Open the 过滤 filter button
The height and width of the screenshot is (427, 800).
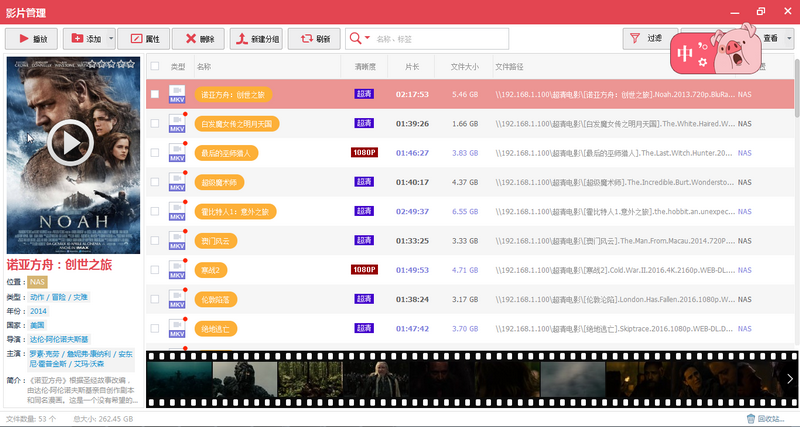point(649,39)
